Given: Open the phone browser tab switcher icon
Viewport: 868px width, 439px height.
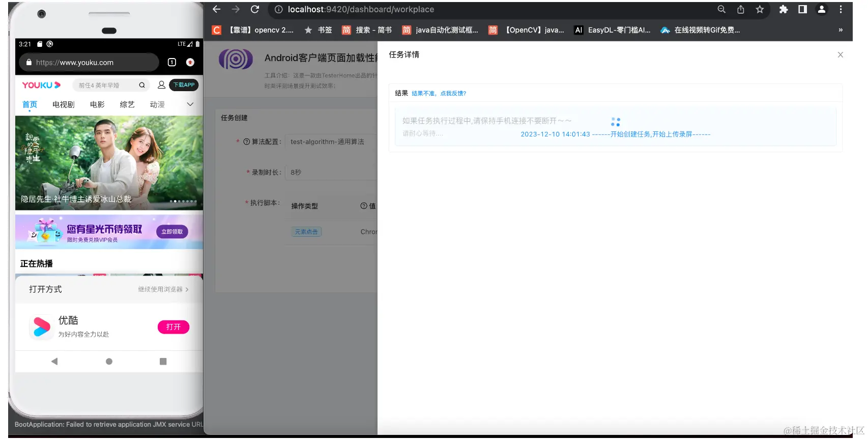Looking at the screenshot, I should tap(172, 62).
